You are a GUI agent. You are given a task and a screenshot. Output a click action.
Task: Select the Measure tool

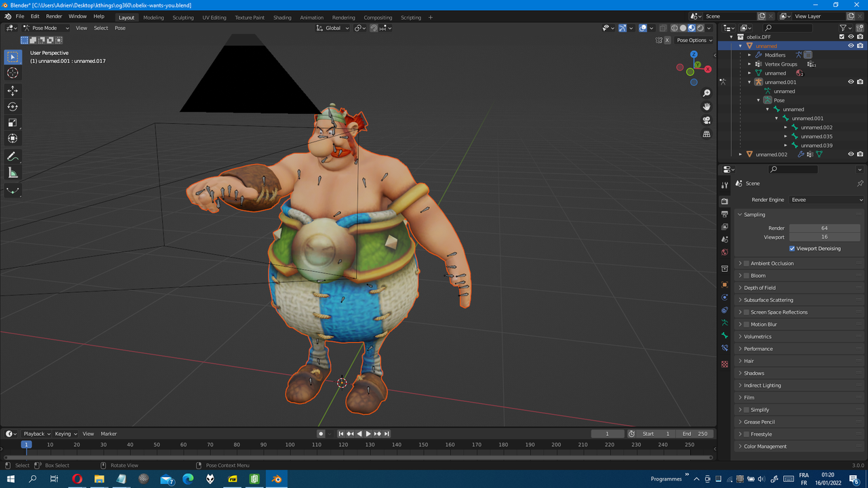coord(13,173)
